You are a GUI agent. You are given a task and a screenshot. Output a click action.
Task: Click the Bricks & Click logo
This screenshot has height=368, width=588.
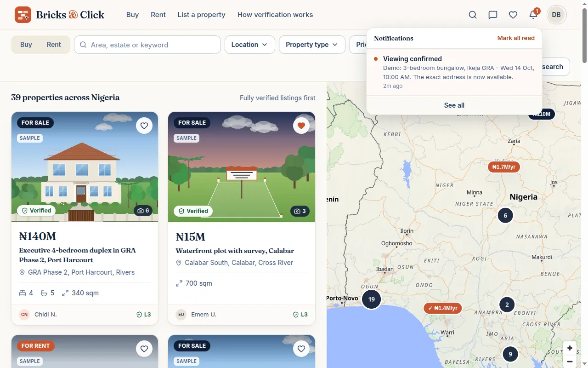point(59,15)
